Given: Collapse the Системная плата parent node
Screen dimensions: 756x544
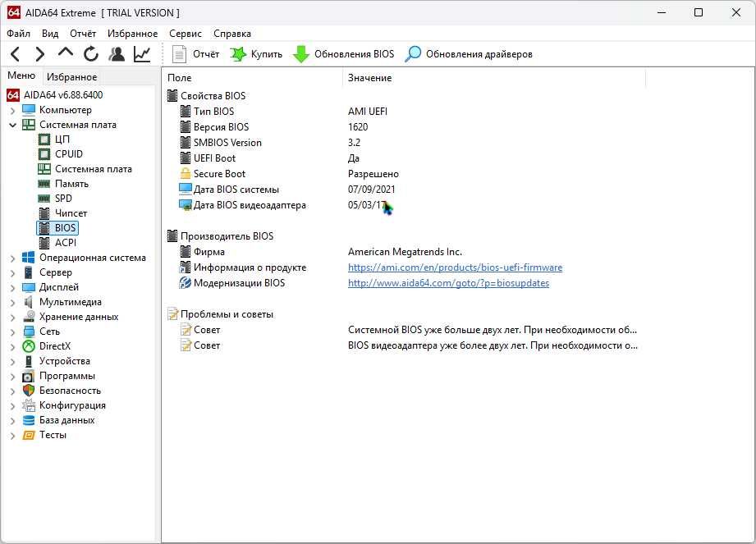Looking at the screenshot, I should (x=12, y=125).
